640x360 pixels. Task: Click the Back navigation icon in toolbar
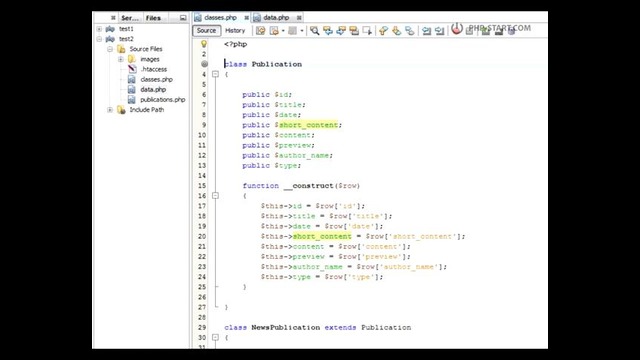[x=274, y=31]
